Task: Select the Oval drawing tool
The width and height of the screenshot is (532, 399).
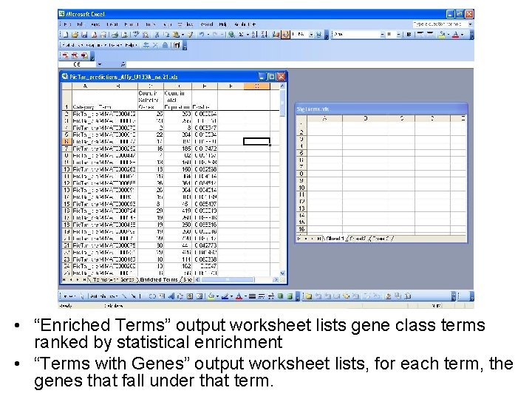Action: [151, 296]
